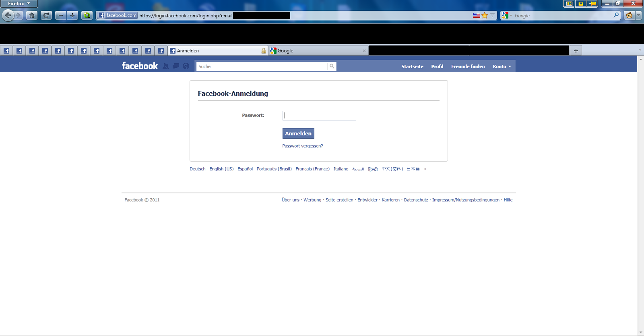Switch language to Português (Brasil)
The height and width of the screenshot is (336, 644).
274,169
